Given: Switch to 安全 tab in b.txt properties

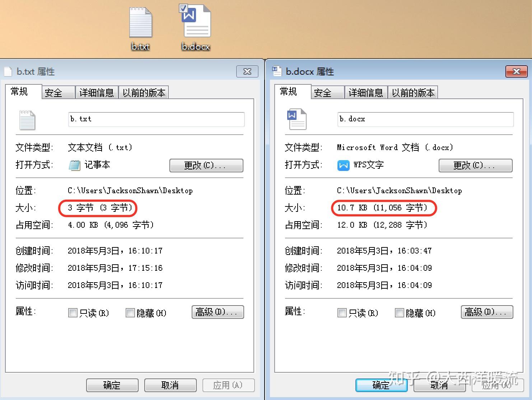Looking at the screenshot, I should click(x=58, y=93).
